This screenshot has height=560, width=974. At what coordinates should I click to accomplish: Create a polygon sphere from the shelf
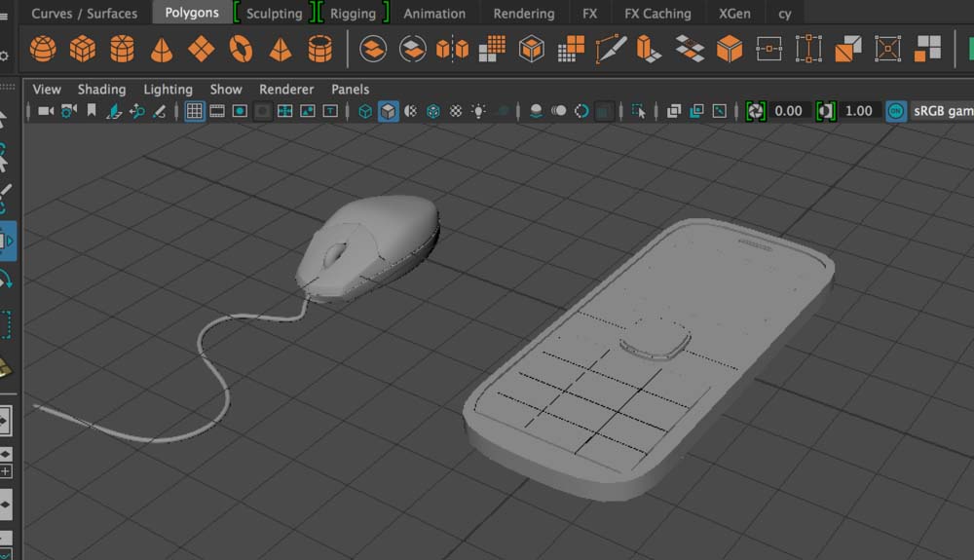tap(43, 48)
